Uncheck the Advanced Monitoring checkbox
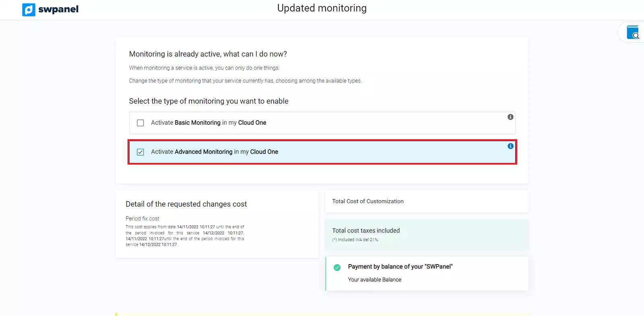This screenshot has height=316, width=644. [140, 152]
